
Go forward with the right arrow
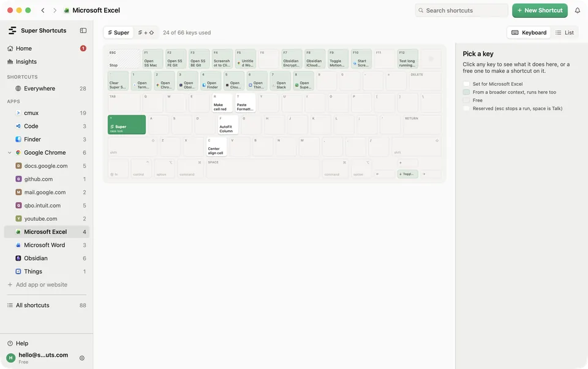click(55, 10)
